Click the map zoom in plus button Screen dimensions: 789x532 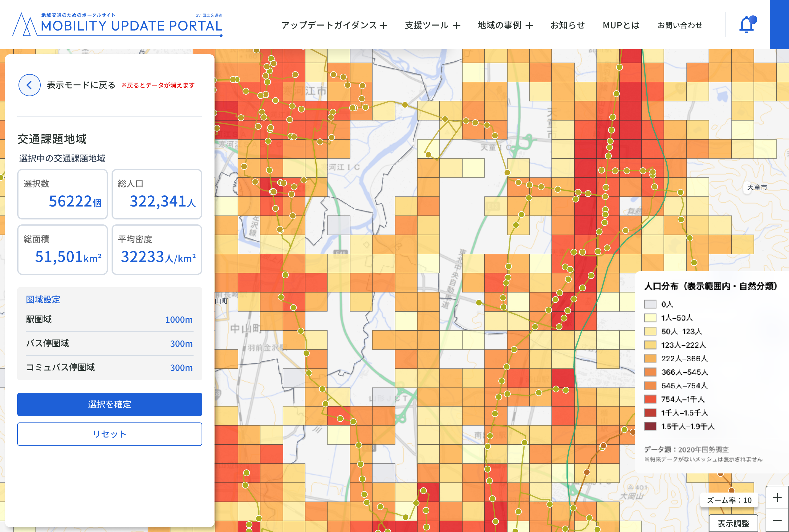(777, 497)
